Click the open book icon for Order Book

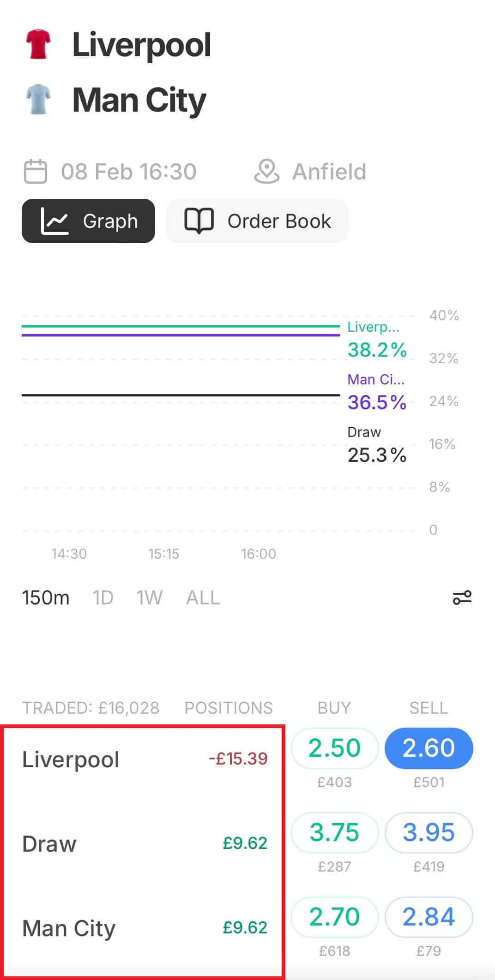pos(199,221)
